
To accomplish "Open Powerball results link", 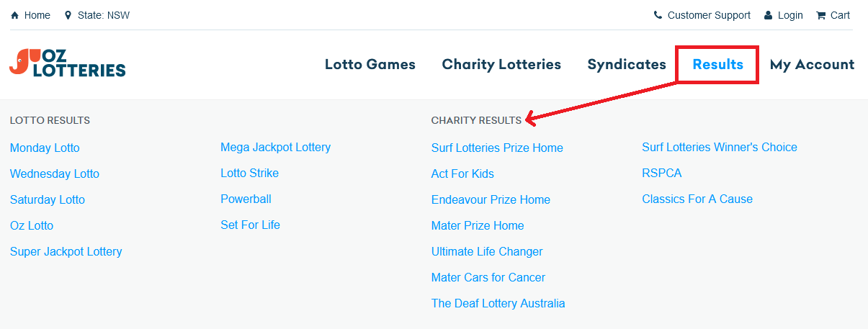I will (x=246, y=199).
